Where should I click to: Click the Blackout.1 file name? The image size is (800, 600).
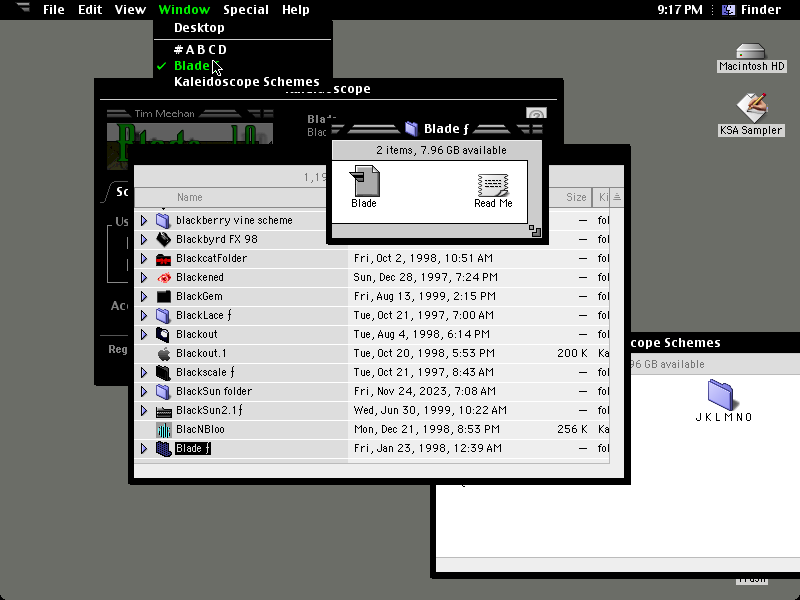point(201,354)
